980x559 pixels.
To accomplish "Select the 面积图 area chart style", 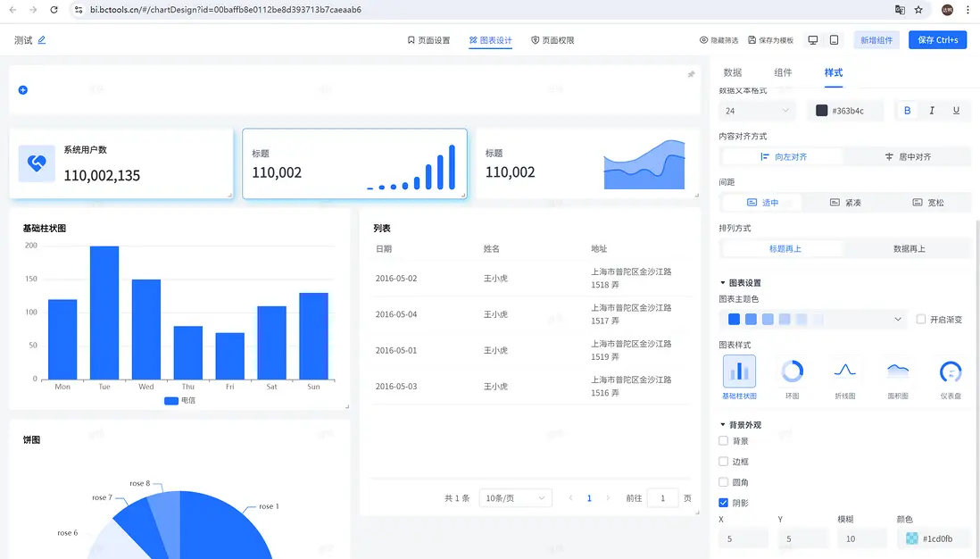I will (898, 377).
